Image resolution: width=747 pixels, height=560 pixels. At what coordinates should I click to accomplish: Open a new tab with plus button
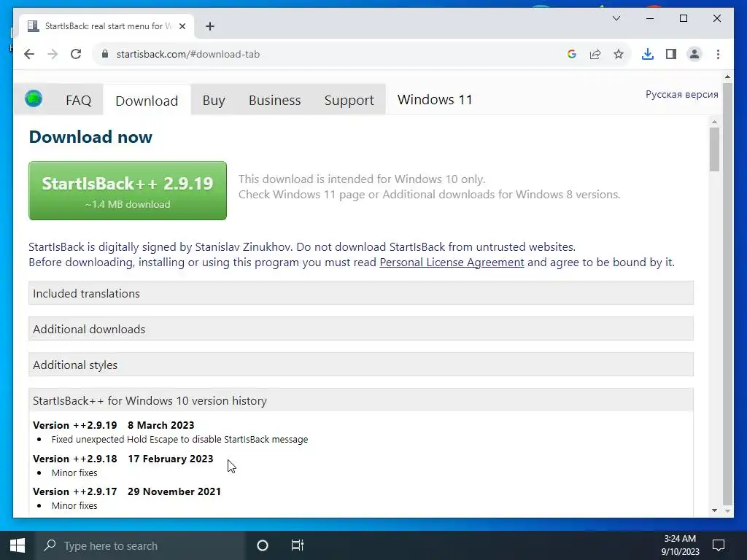click(210, 26)
